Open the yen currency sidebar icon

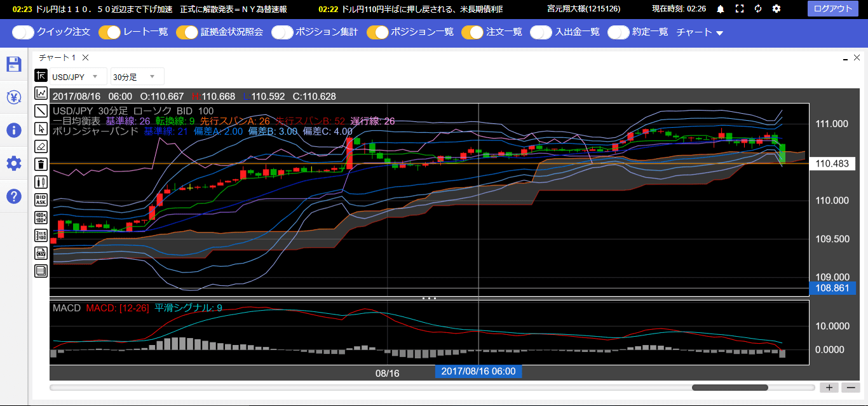(14, 97)
